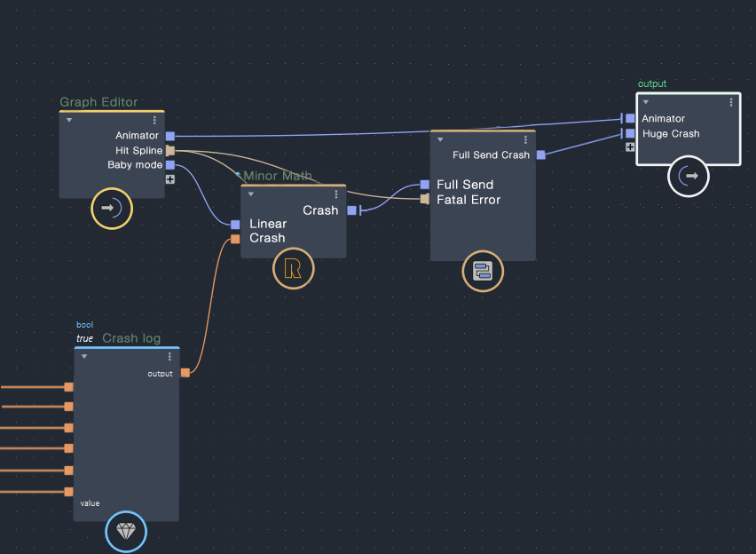Click the Hit Spline output port
This screenshot has width=756, height=554.
(x=170, y=151)
